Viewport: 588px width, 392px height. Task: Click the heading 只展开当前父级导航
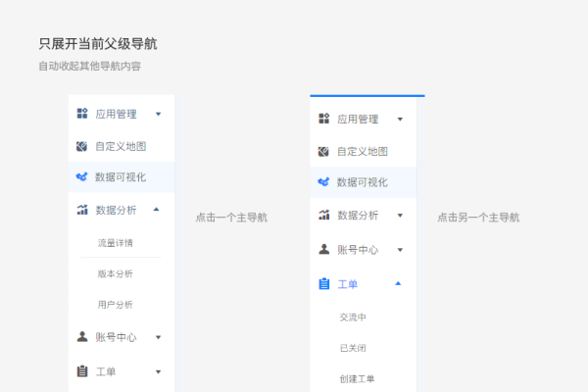(x=98, y=43)
